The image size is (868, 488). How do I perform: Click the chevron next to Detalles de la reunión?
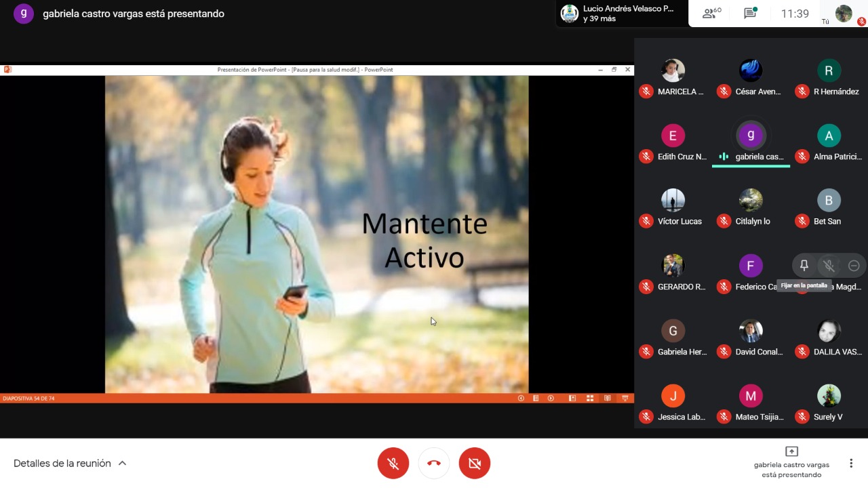tap(123, 464)
